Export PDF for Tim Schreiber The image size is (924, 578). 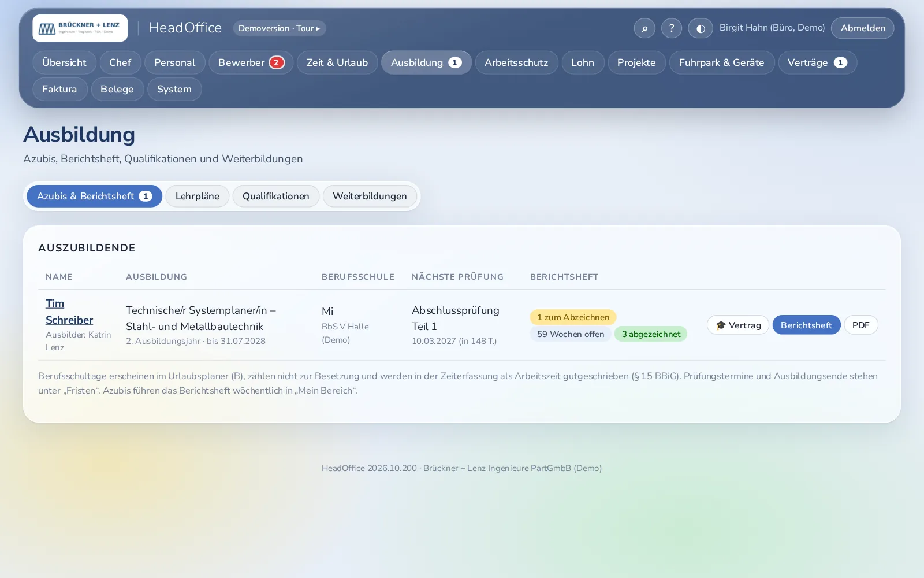pos(861,325)
